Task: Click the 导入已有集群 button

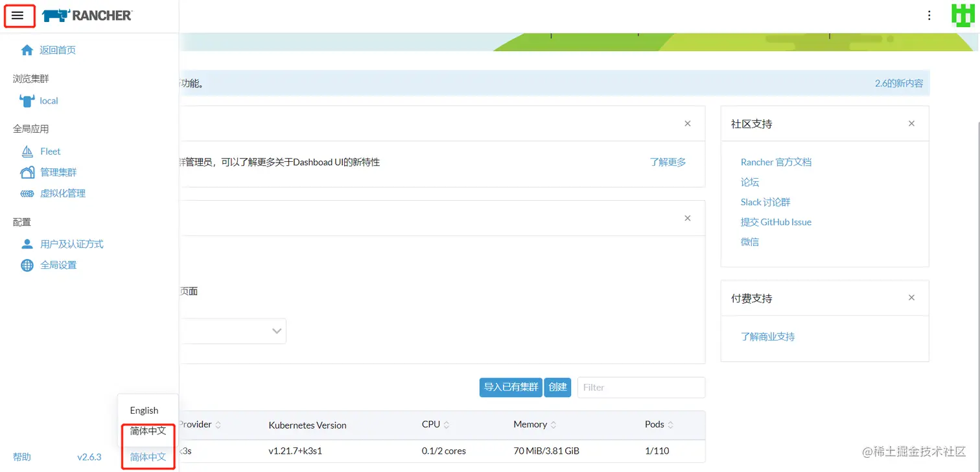Action: (511, 387)
